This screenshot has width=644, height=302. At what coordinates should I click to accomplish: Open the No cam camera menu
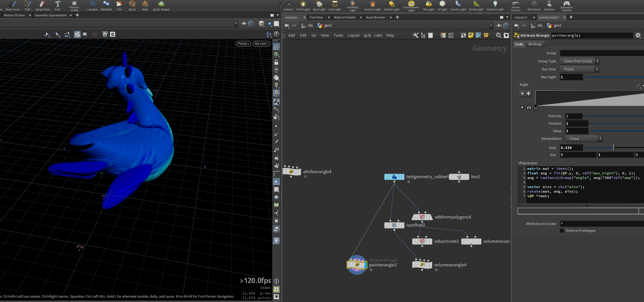click(261, 43)
